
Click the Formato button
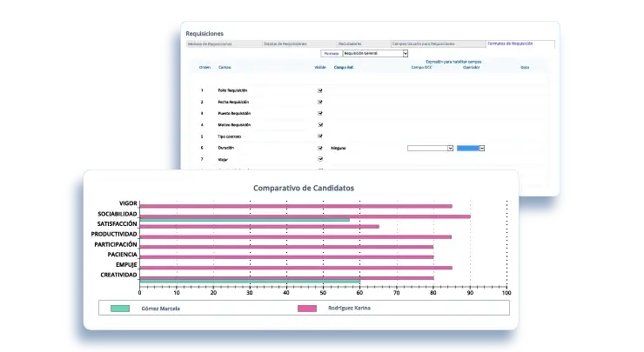click(331, 53)
